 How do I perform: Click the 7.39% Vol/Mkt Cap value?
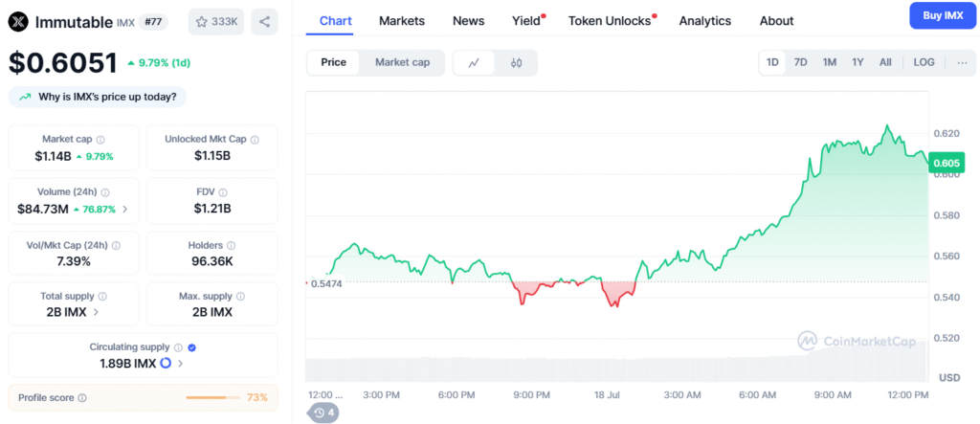[74, 261]
